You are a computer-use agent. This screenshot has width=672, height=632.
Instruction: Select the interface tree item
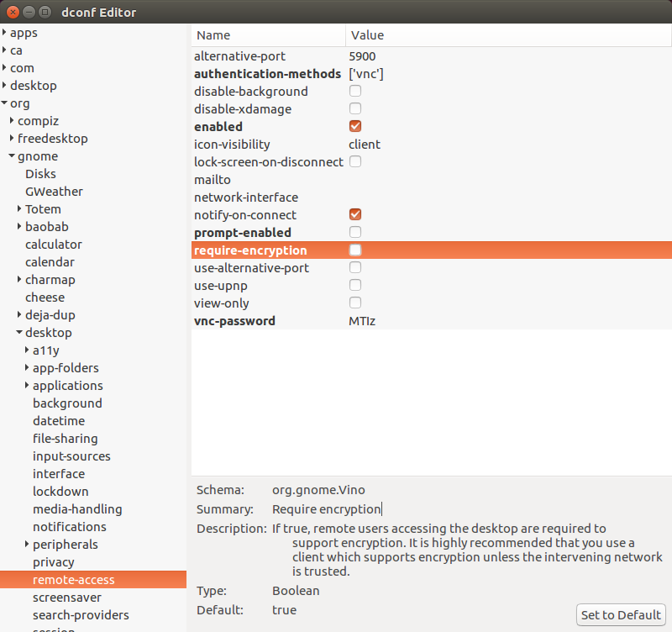[x=59, y=474]
